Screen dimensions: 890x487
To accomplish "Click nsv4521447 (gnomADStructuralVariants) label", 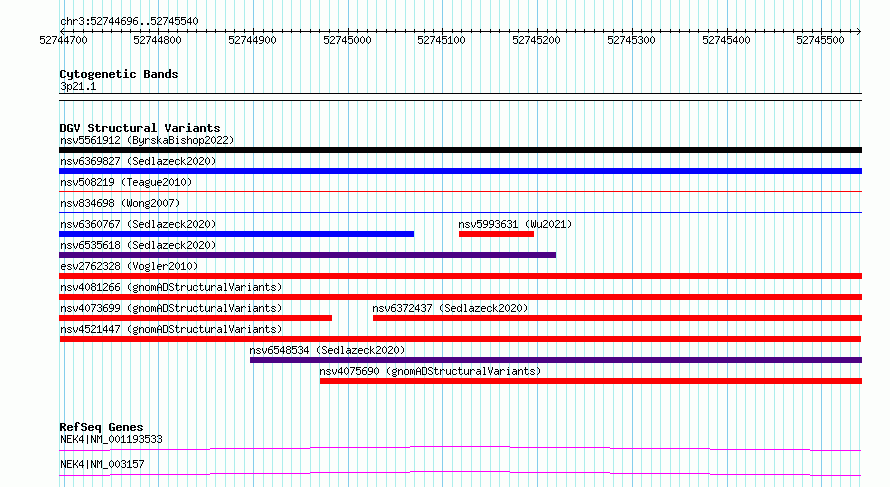I will click(x=171, y=329).
